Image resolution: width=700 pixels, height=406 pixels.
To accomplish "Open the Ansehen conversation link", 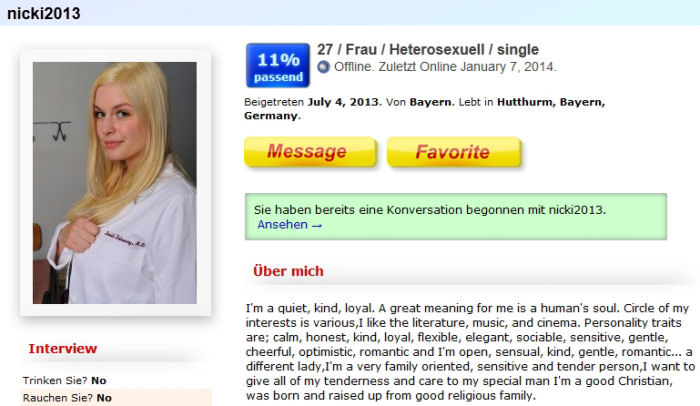I will click(x=282, y=225).
